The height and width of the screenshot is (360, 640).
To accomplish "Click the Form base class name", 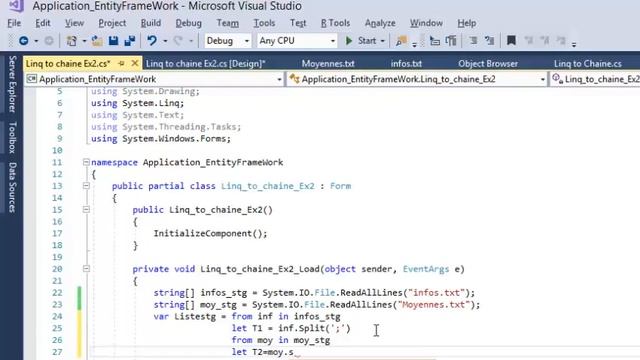I will pyautogui.click(x=340, y=186).
